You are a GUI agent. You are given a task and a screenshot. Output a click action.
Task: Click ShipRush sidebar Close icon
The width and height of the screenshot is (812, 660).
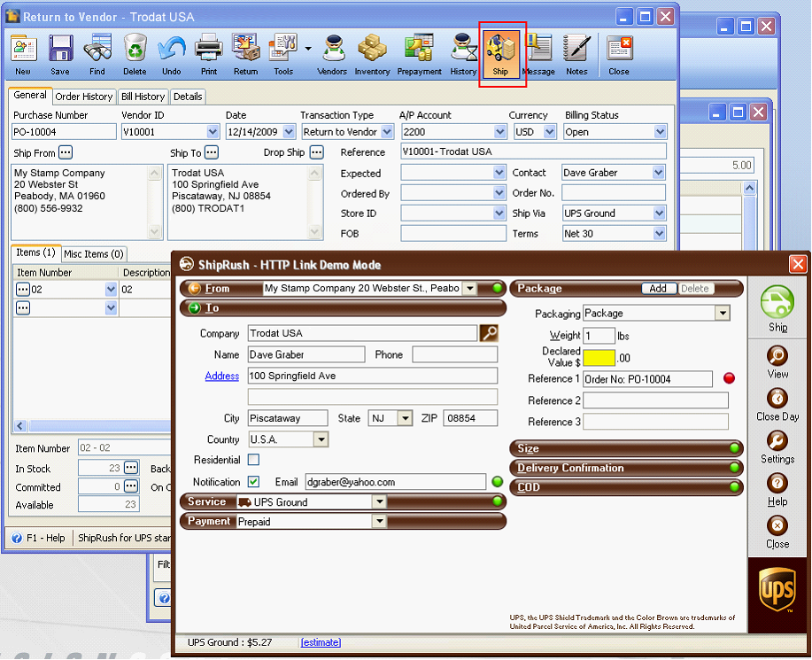click(777, 532)
